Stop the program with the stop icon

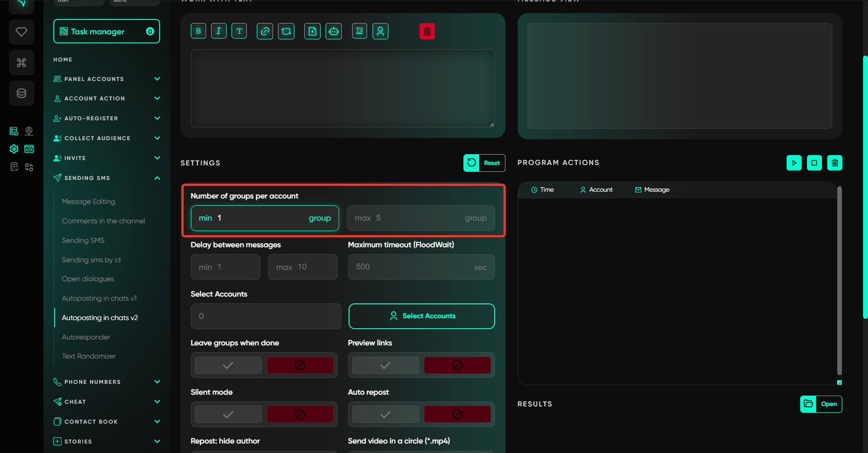click(814, 163)
